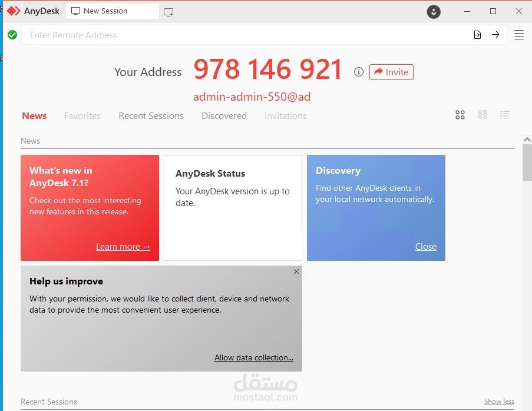Click the AnyDesk logo icon
Viewport: 532px width, 411px height.
pos(14,11)
